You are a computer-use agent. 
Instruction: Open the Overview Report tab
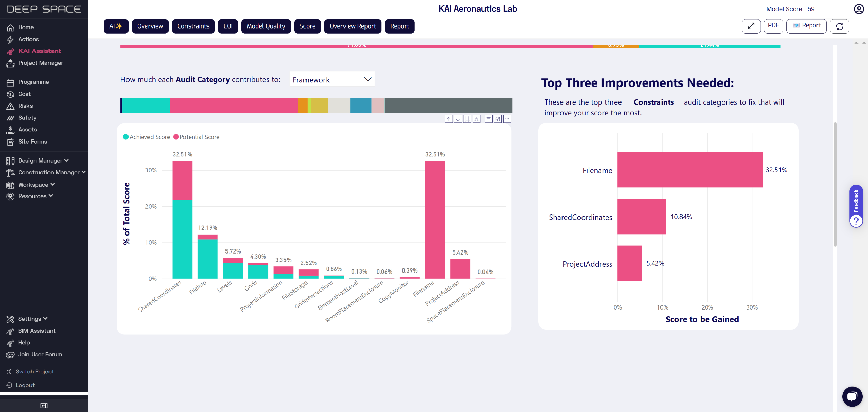point(353,26)
